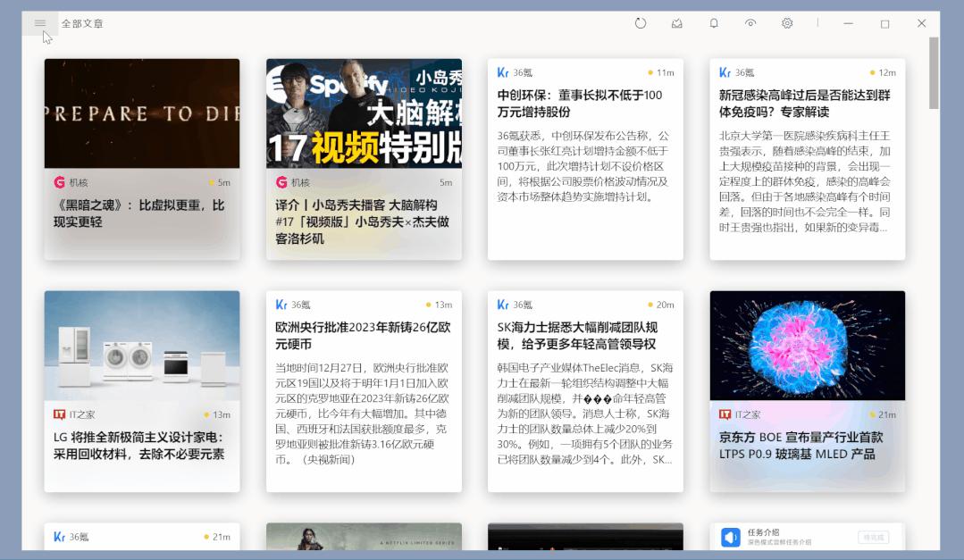Click the 京东方 MLED article image
The image size is (964, 560).
tap(805, 346)
